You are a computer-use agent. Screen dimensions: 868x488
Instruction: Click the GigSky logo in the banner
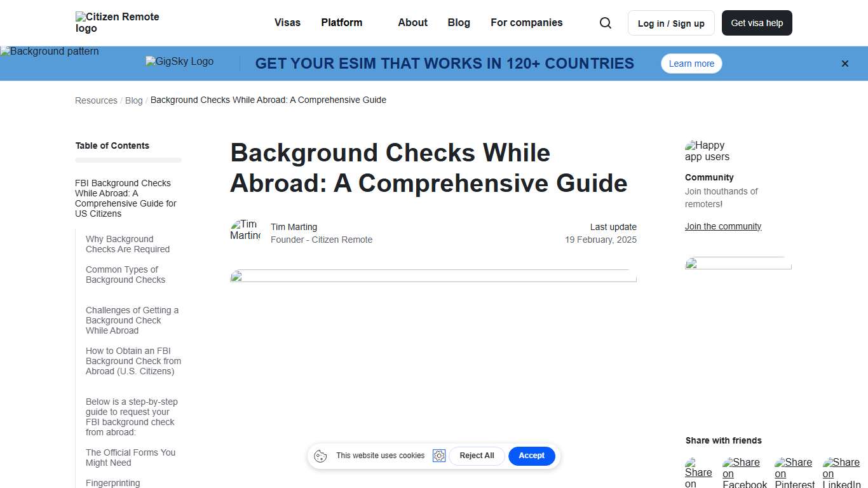[x=179, y=62]
